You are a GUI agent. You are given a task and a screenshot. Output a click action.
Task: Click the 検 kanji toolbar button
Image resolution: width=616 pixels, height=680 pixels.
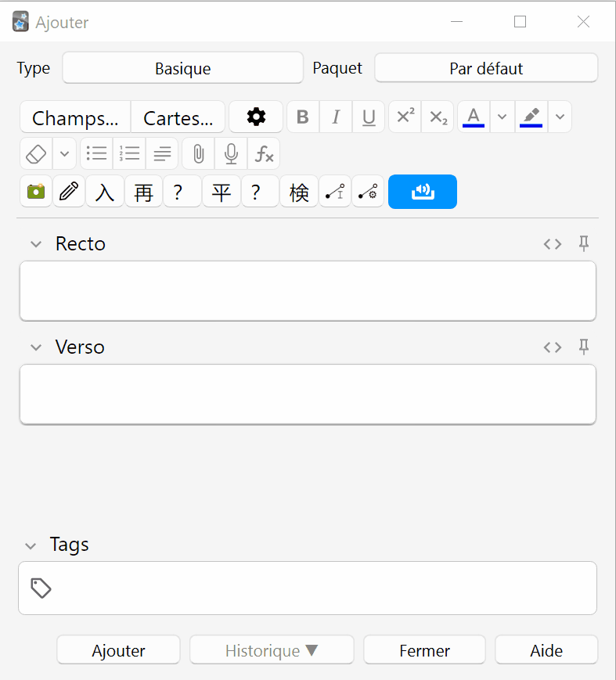point(299,191)
